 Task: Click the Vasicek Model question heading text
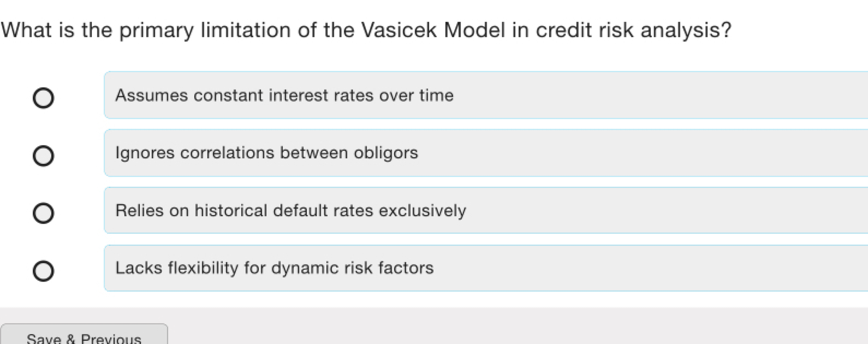click(x=366, y=30)
